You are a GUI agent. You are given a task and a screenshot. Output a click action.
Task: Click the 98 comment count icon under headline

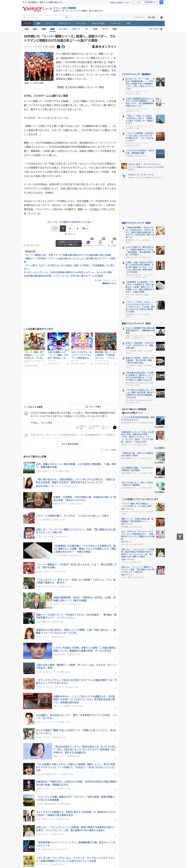pos(45,47)
